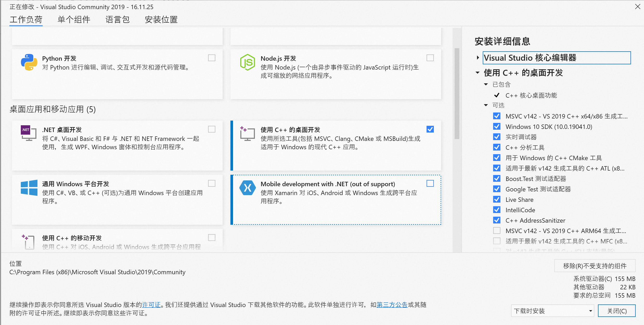Uncheck the IntelliCode component
This screenshot has height=325, width=644.
click(x=497, y=210)
